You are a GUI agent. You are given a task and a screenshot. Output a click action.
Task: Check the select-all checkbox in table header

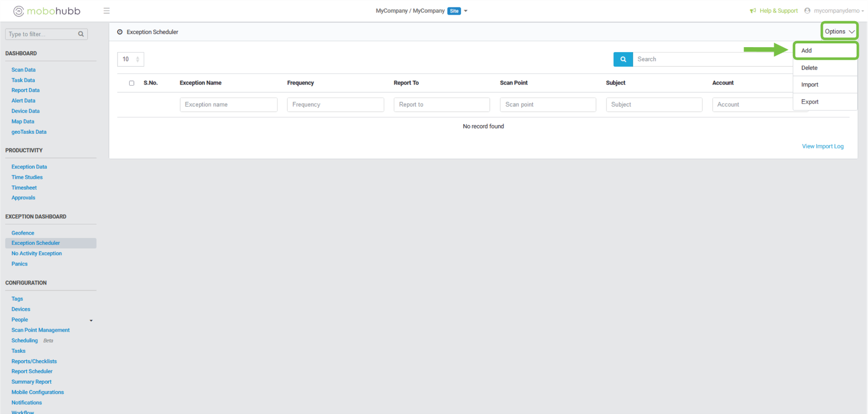pos(131,83)
